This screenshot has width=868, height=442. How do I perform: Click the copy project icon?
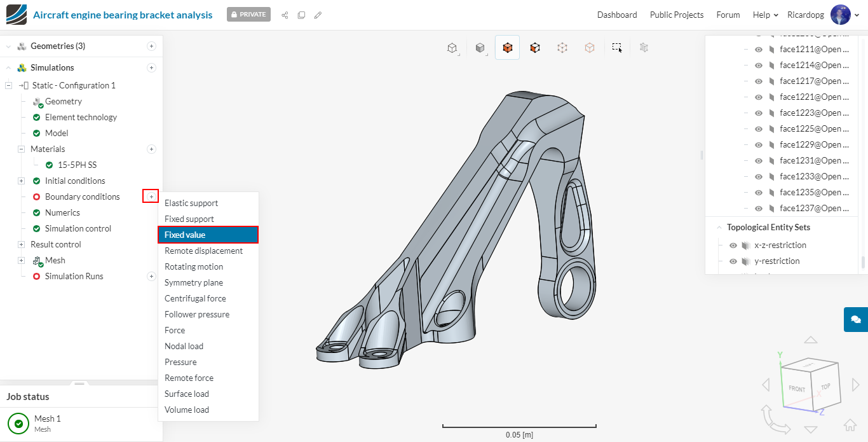[301, 15]
